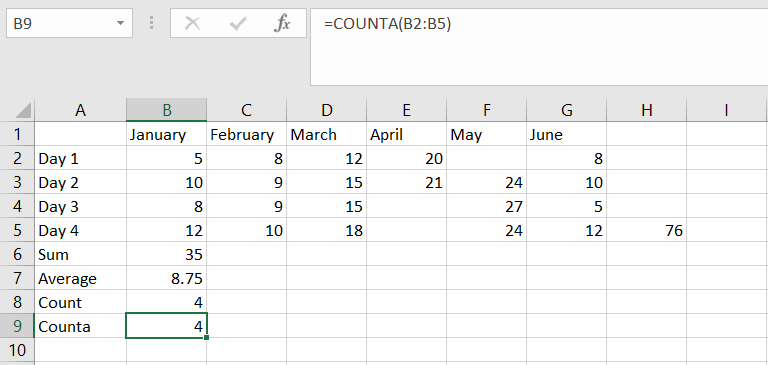Click February Day 4 value 10
The image size is (768, 365).
click(246, 230)
